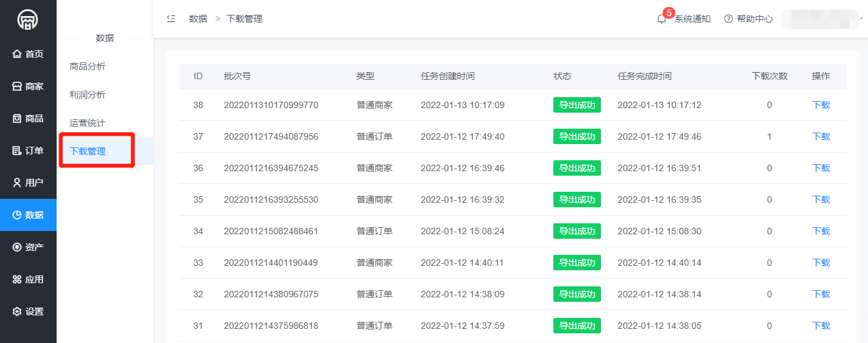Open the 用户 users section

point(28,183)
